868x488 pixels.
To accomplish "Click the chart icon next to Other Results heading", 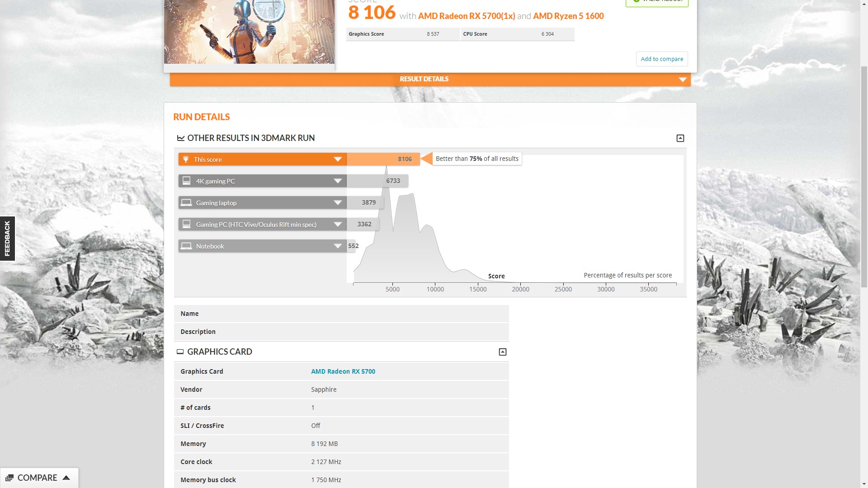I will point(181,138).
